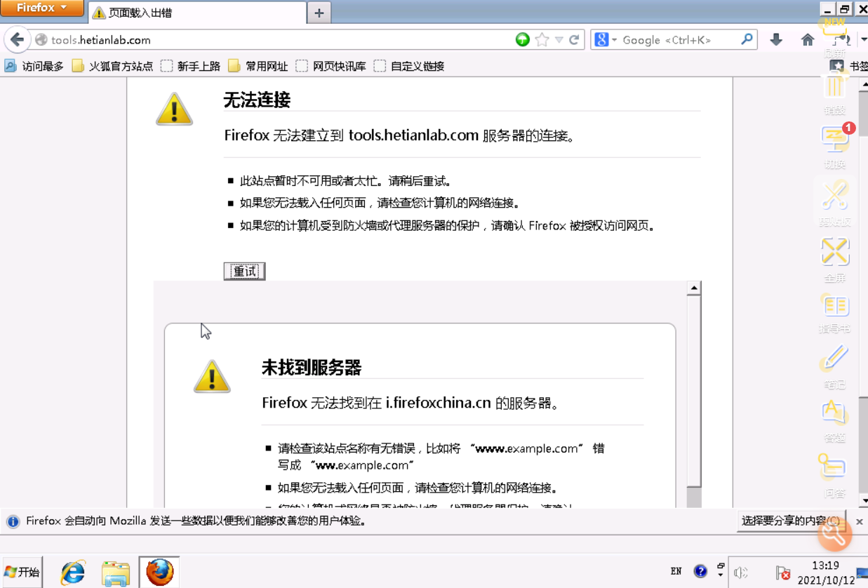Click the action center flag icon
Screen dimensions: 868x588
pyautogui.click(x=782, y=573)
